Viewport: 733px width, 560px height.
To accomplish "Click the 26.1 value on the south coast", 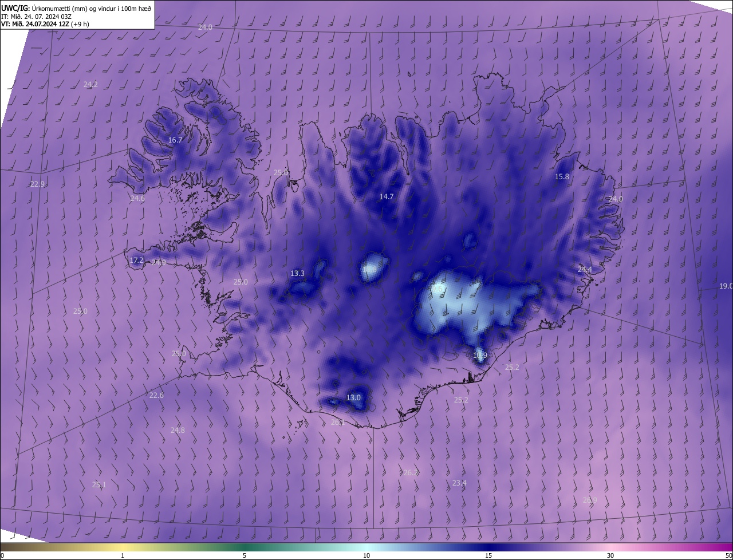I will (338, 422).
